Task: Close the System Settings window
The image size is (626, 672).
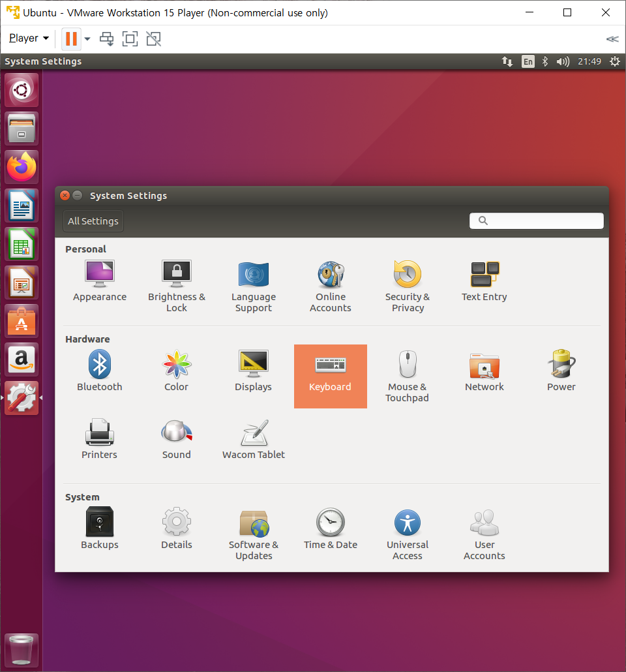Action: coord(65,196)
